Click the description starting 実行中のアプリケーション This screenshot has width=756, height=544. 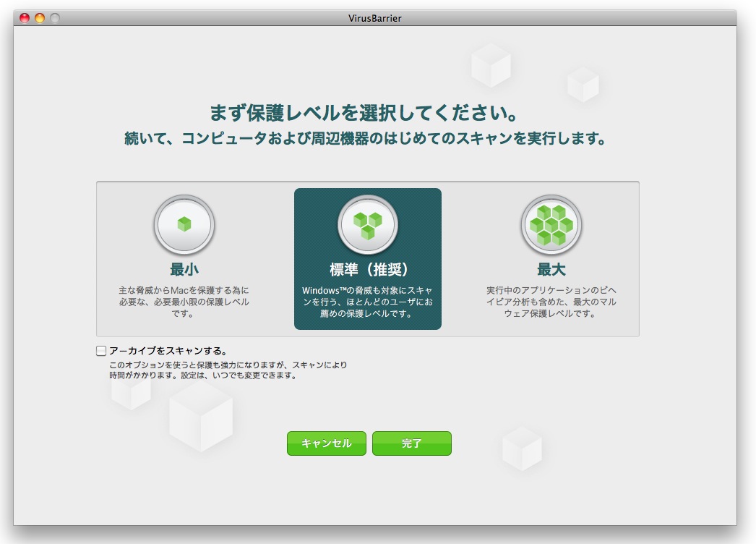[551, 302]
